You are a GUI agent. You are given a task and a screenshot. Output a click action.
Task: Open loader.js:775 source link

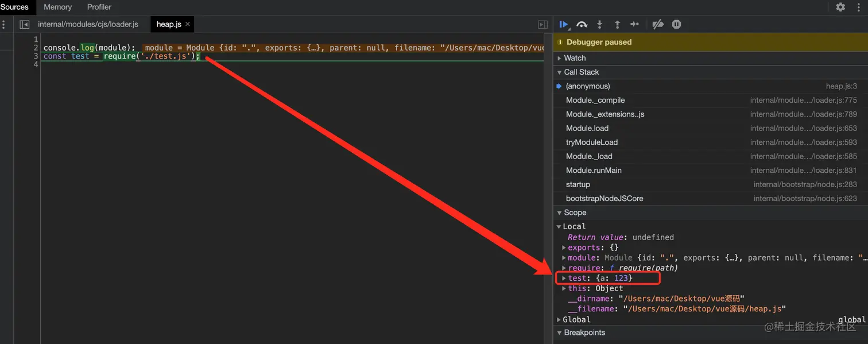tap(804, 100)
